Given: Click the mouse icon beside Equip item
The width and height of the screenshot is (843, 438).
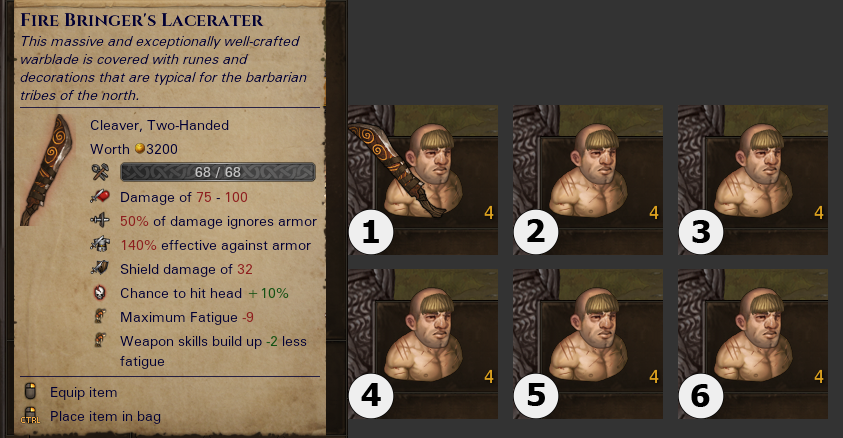Looking at the screenshot, I should point(31,391).
